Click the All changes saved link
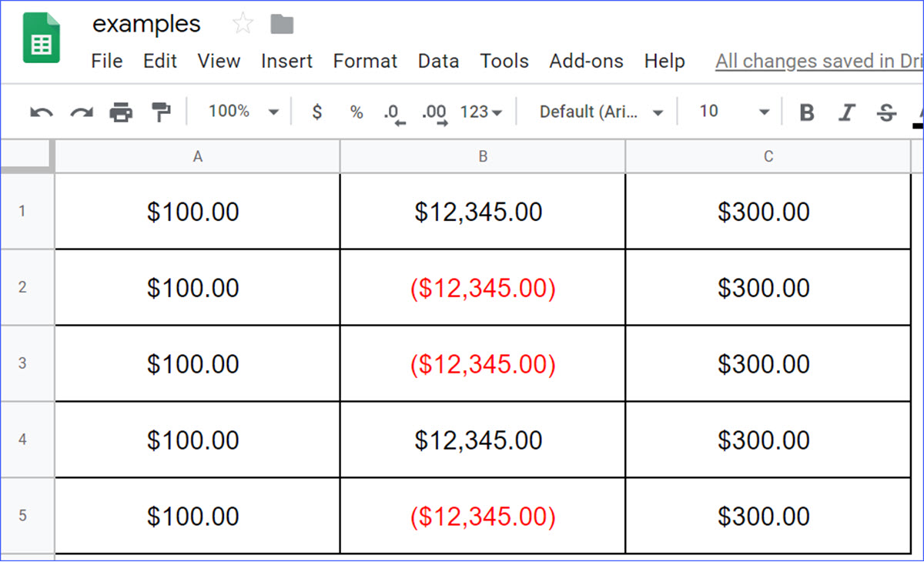Screen dimensions: 924x562 pos(818,61)
